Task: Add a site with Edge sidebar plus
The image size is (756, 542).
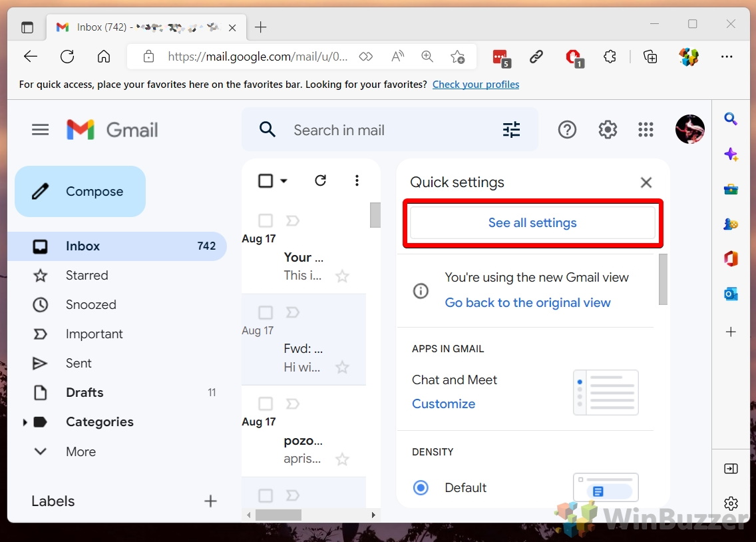Action: point(731,332)
